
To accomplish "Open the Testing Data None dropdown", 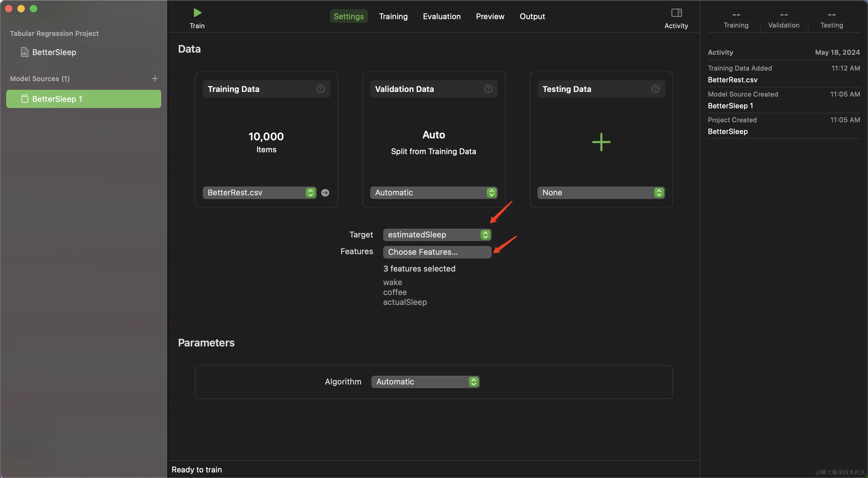I will 600,193.
